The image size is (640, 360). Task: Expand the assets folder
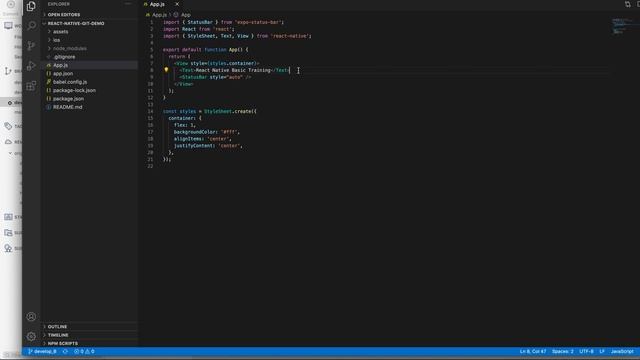click(x=60, y=32)
